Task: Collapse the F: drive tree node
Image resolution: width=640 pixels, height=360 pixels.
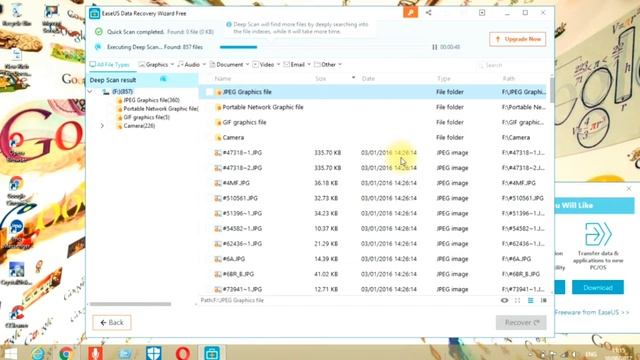Action: (90, 92)
